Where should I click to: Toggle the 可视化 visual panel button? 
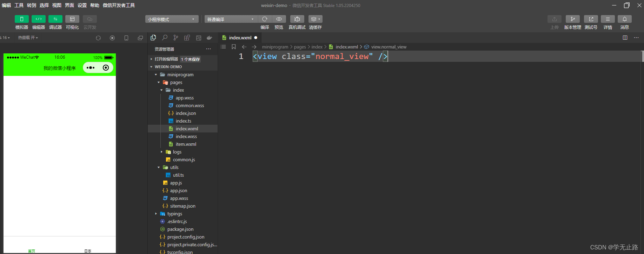pyautogui.click(x=72, y=19)
